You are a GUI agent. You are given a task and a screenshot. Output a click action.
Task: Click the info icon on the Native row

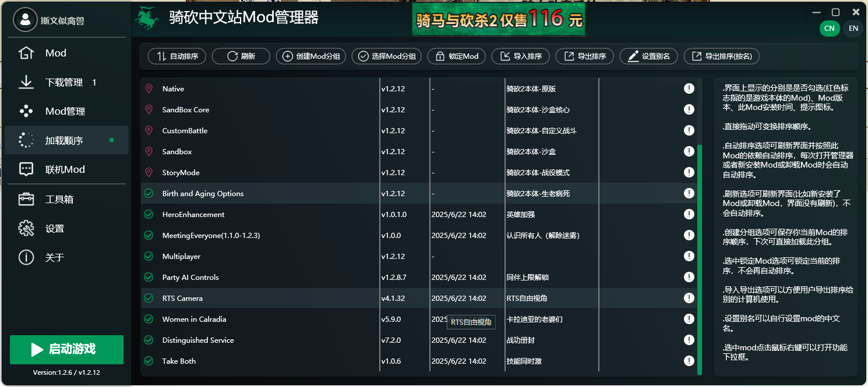pyautogui.click(x=689, y=88)
